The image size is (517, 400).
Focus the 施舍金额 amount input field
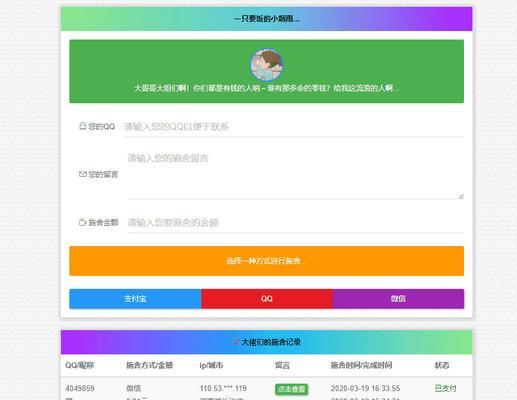pyautogui.click(x=296, y=222)
